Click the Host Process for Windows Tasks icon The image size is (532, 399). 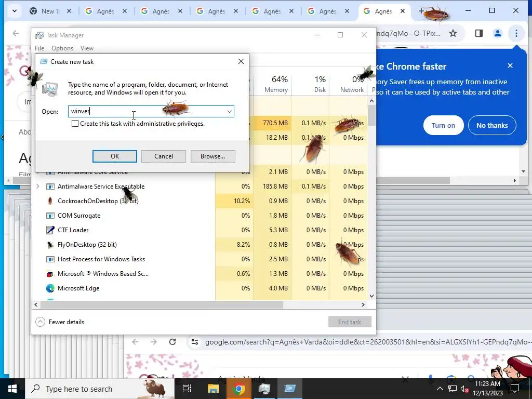click(50, 259)
